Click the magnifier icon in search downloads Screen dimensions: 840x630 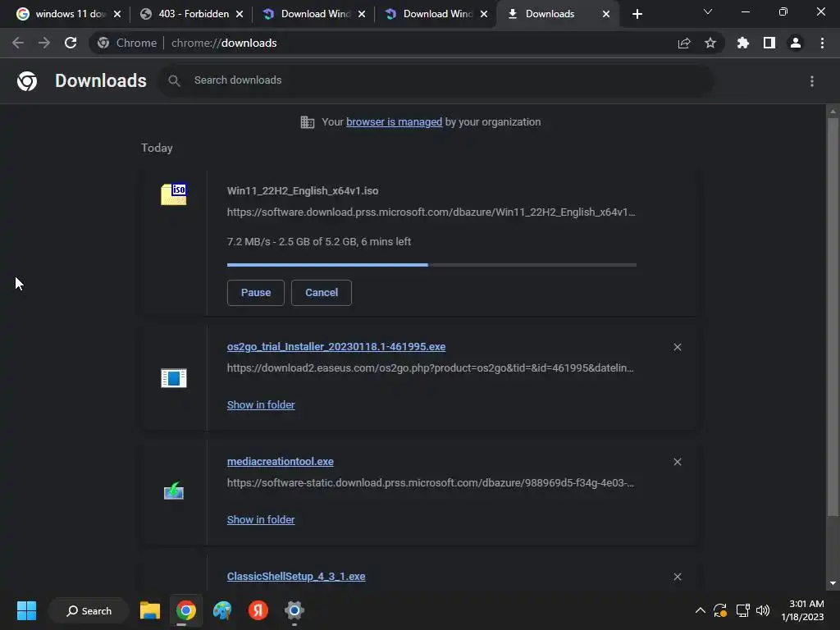coord(174,81)
